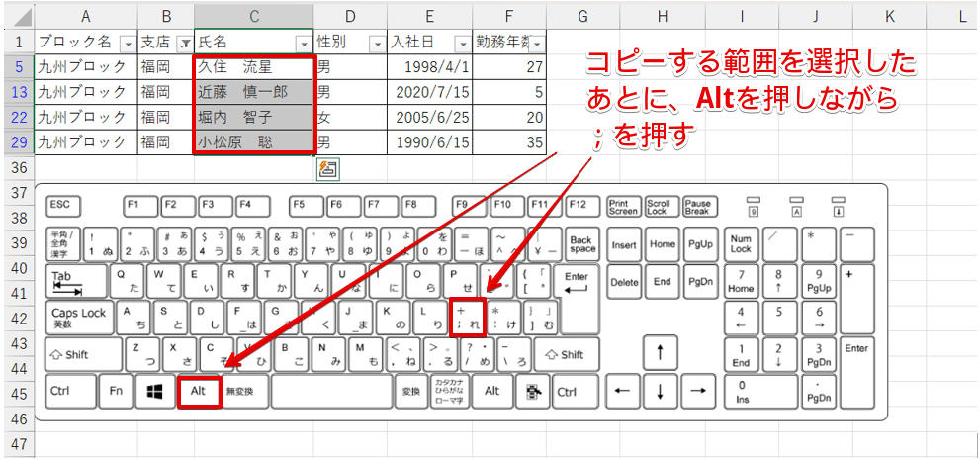980x463 pixels.
Task: Click the 福岡 cell in row 13
Action: [x=166, y=92]
